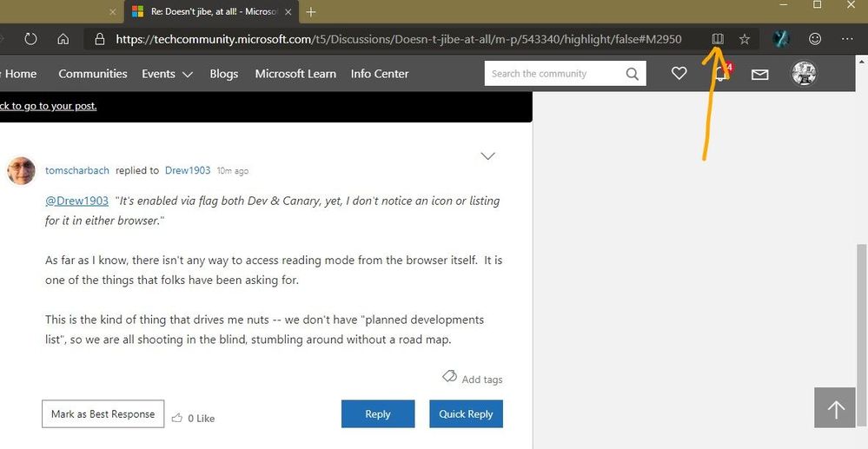Click the URL address bar
The height and width of the screenshot is (449, 868).
[x=399, y=39]
